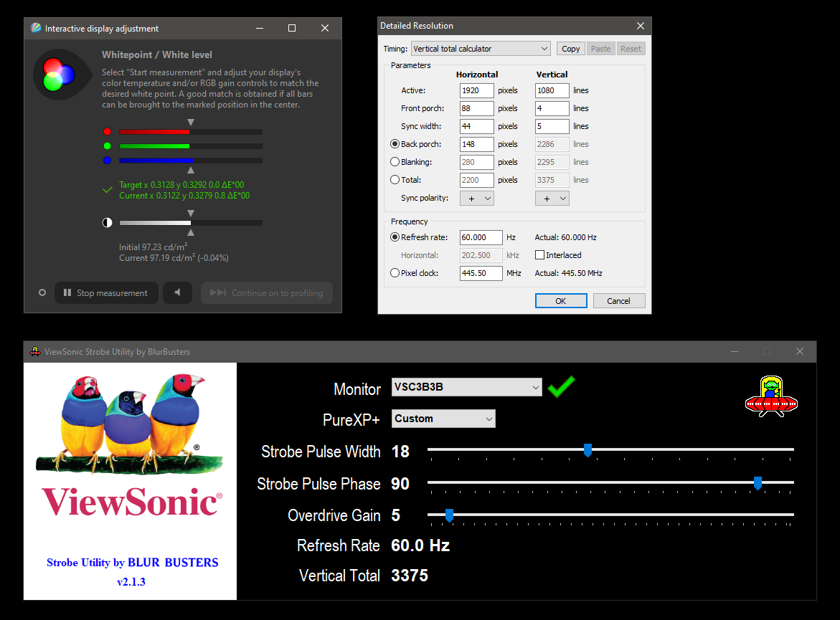Click the circle indicator at bottom left

pos(42,292)
